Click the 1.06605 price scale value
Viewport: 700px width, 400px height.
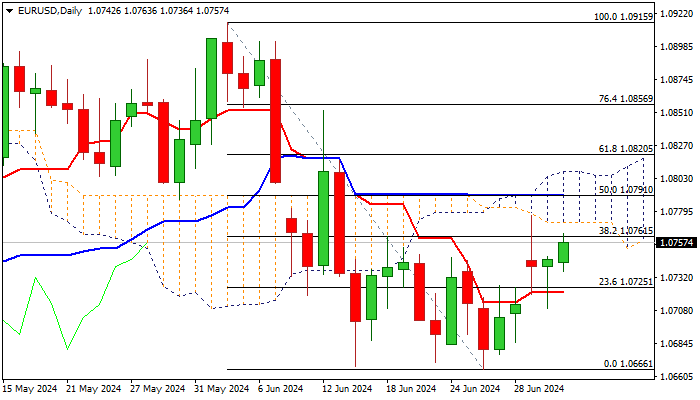[x=676, y=377]
